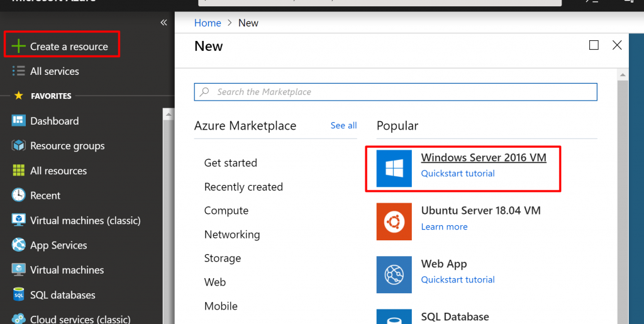Maximize the New blade

coord(594,45)
